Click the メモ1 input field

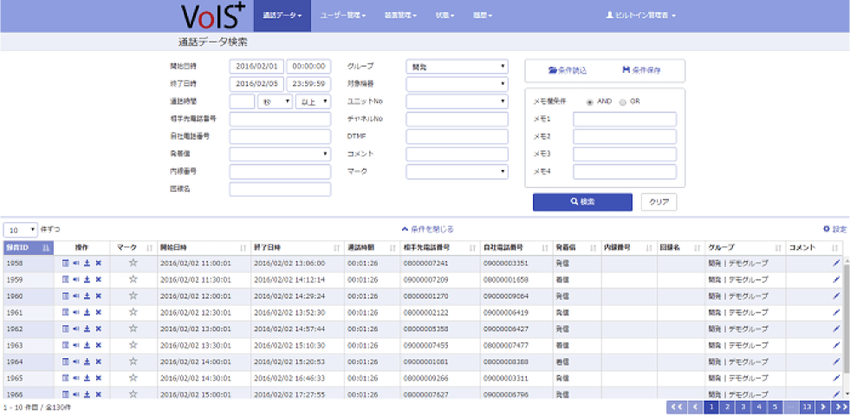pyautogui.click(x=624, y=119)
